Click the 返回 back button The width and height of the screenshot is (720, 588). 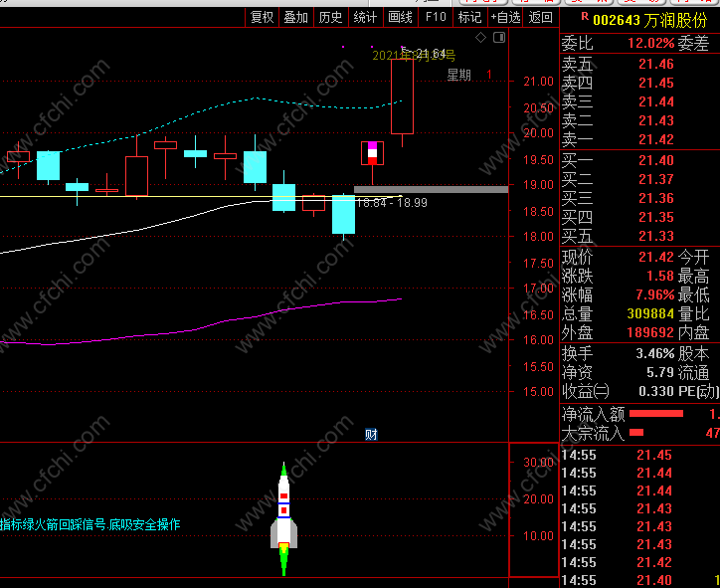click(x=540, y=17)
